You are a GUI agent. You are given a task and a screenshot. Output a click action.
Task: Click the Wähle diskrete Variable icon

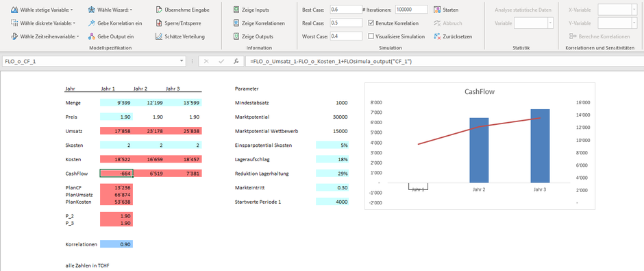click(x=14, y=23)
